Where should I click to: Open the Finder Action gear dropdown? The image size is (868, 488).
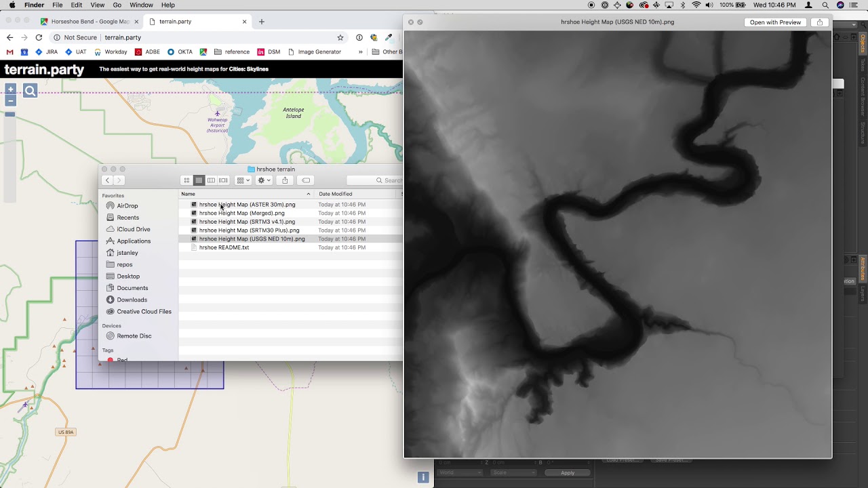pos(264,180)
